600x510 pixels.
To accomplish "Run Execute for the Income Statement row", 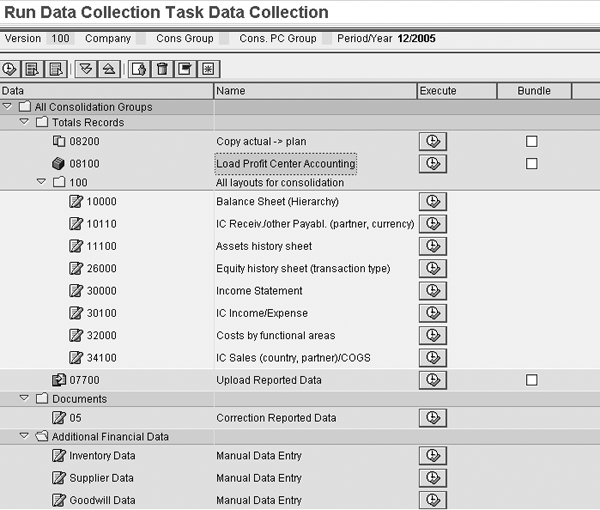I will click(x=432, y=291).
